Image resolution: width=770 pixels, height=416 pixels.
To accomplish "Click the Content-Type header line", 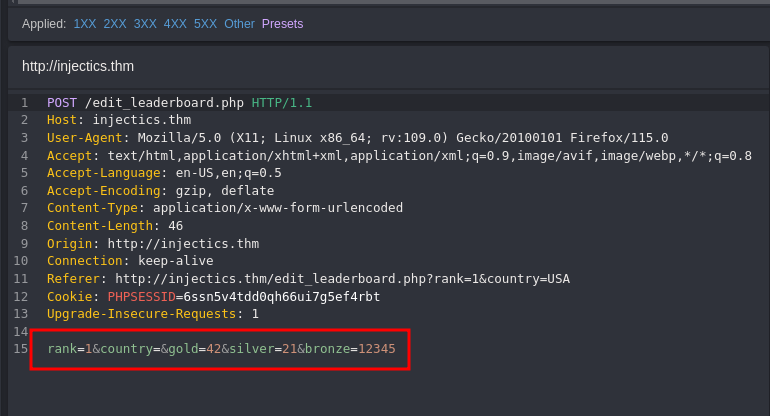I will [224, 208].
